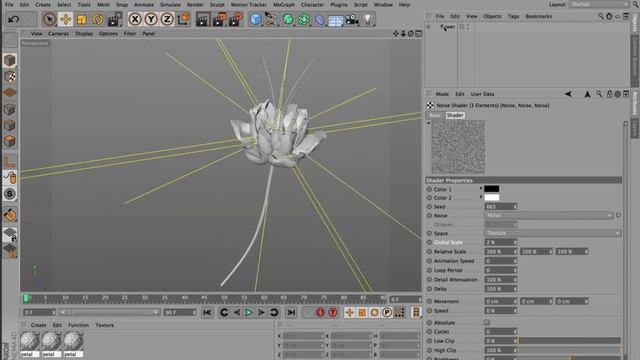Click the Low Clip slider
The width and height of the screenshot is (640, 360).
coord(570,341)
